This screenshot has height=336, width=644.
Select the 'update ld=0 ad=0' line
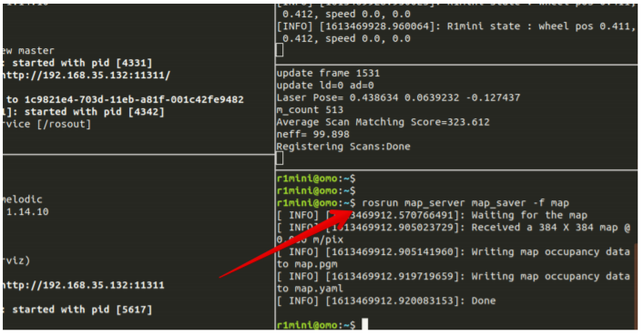(x=325, y=86)
